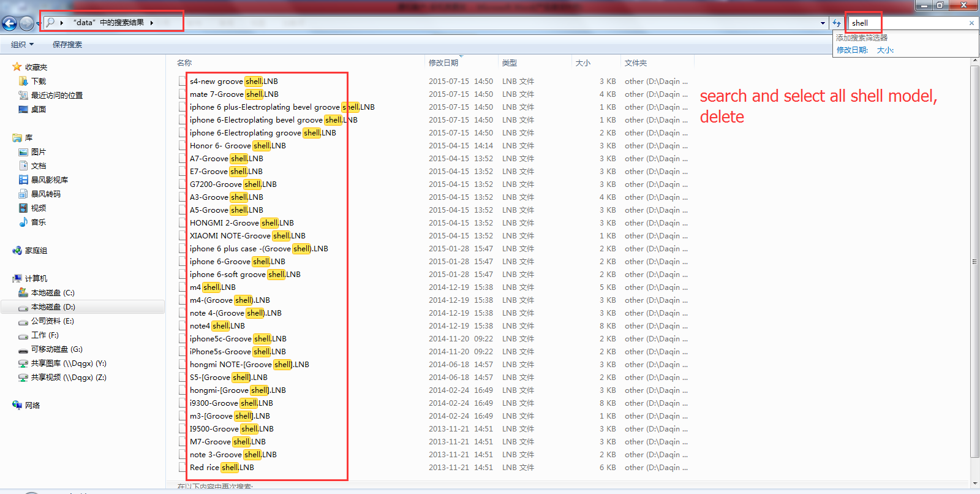This screenshot has width=980, height=494.
Task: Clear the search box with X icon
Action: click(971, 23)
